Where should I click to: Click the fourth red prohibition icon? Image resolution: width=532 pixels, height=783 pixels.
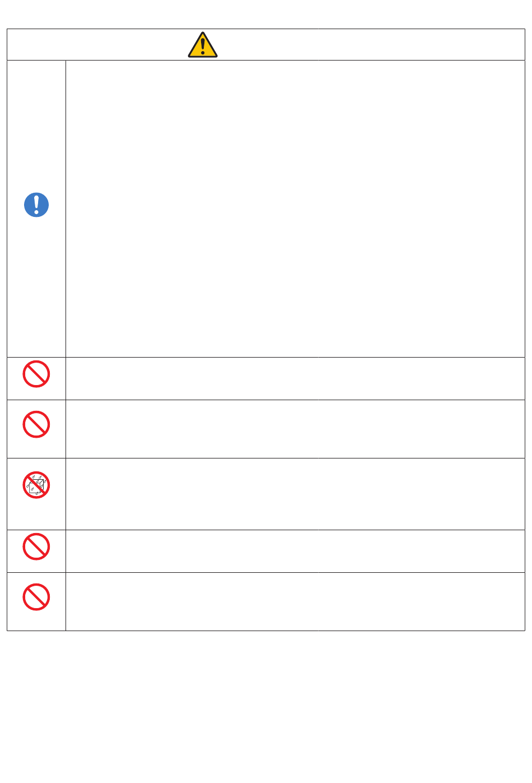coord(36,546)
